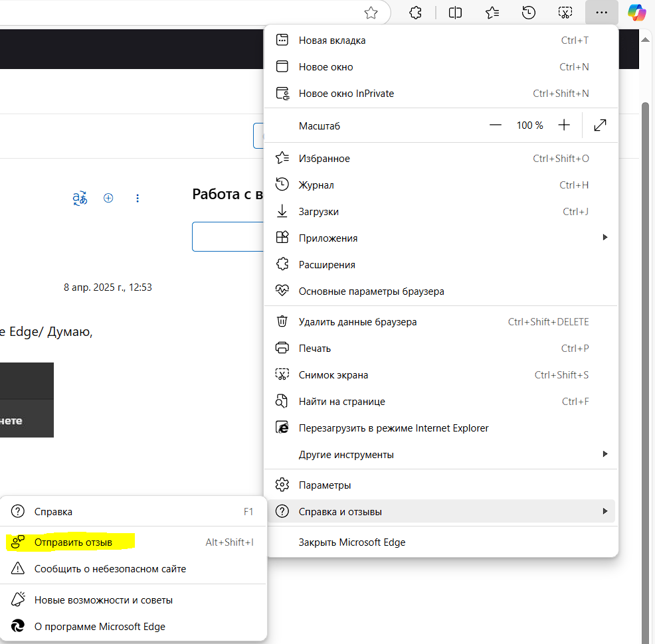Enter full screen via the diagonal arrow icon
Viewport: 655px width, 644px height.
point(600,125)
